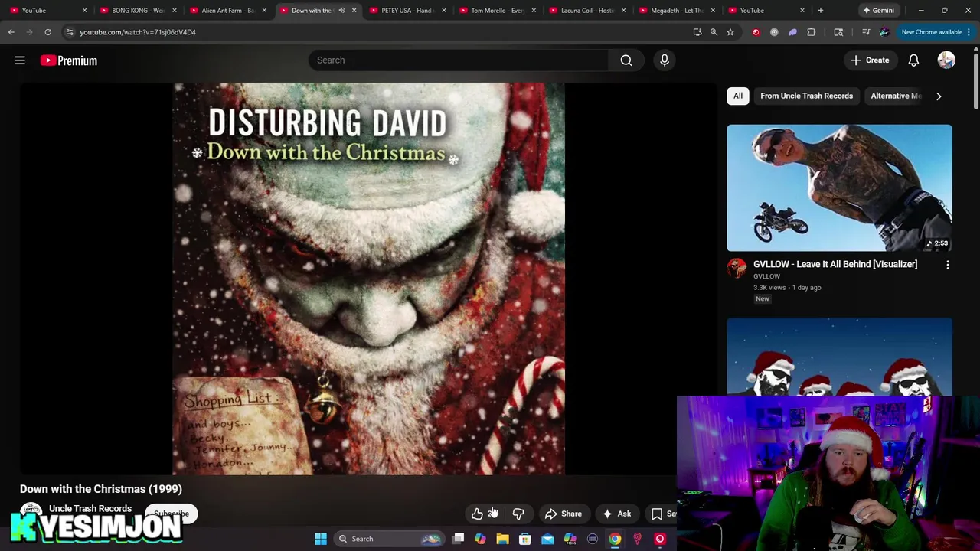Open Uncle Trash Records channel name
The height and width of the screenshot is (551, 980).
(90, 509)
